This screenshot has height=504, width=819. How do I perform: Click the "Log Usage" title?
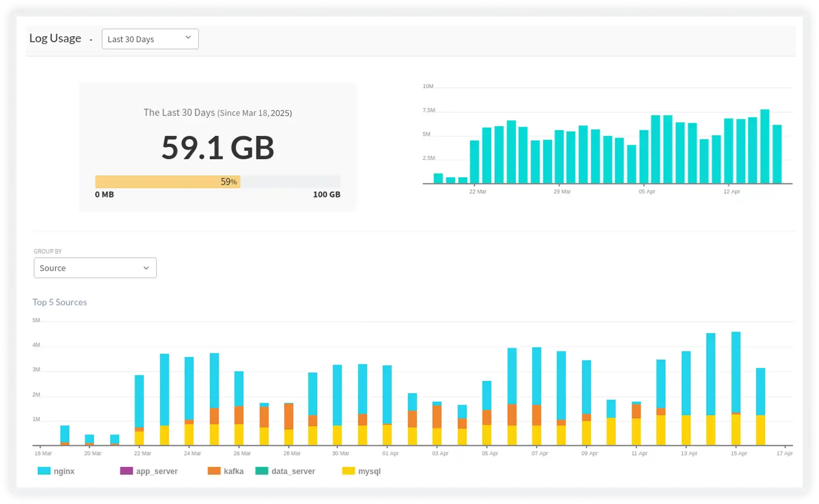tap(55, 38)
